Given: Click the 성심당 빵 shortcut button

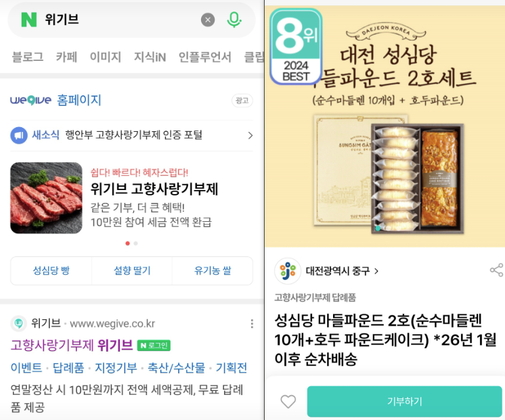Looking at the screenshot, I should pyautogui.click(x=51, y=271).
